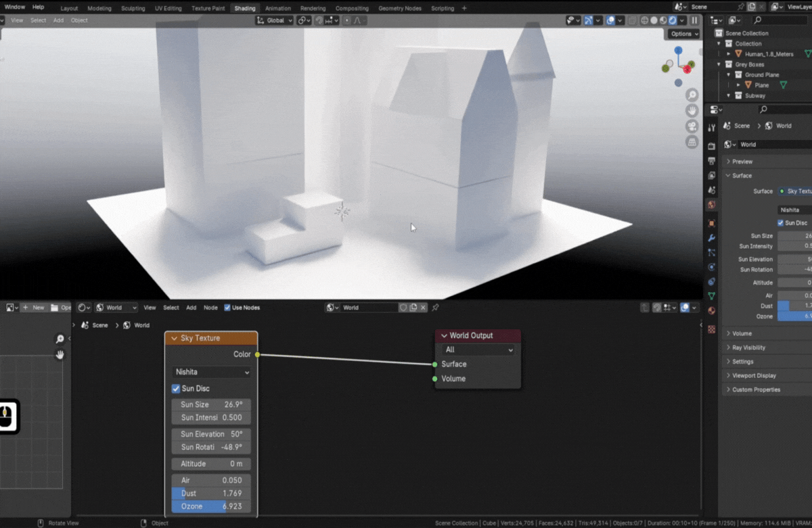The height and width of the screenshot is (528, 812).
Task: Expand the Ray Visibility panel
Action: pyautogui.click(x=748, y=347)
